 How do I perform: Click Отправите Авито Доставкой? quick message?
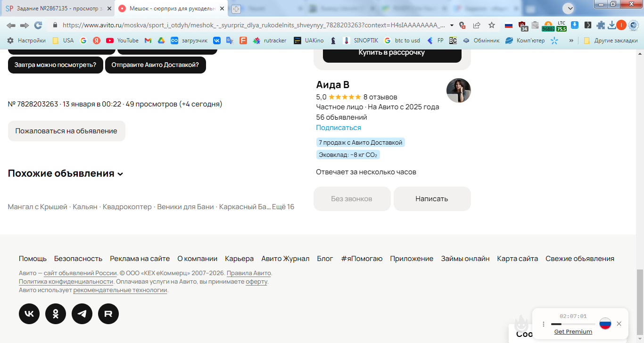pos(156,65)
